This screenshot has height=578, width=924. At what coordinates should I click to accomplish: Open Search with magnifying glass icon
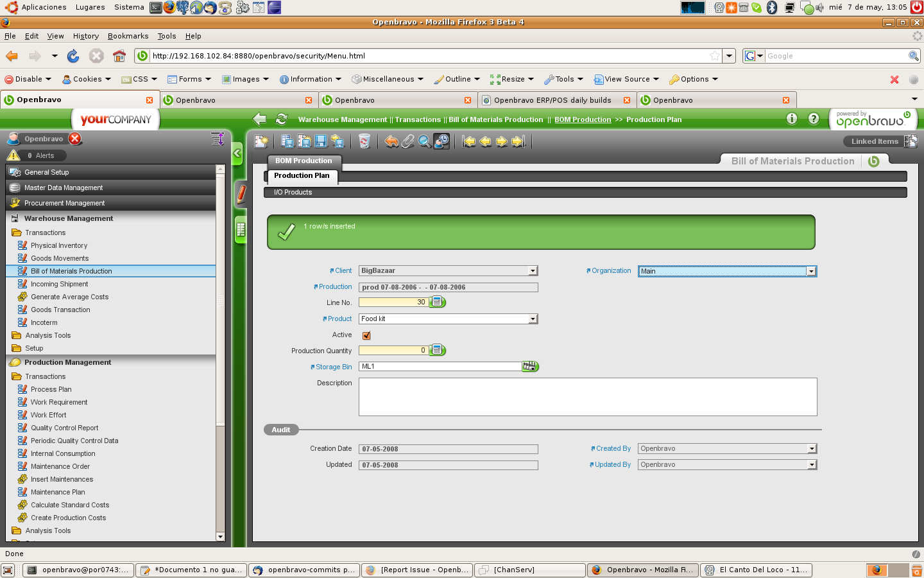(424, 141)
